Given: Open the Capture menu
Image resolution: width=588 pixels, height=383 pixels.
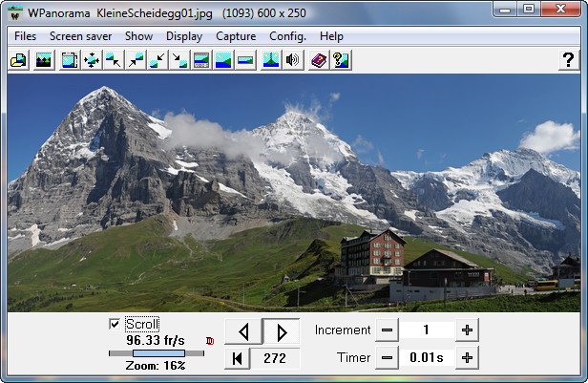Looking at the screenshot, I should tap(236, 36).
